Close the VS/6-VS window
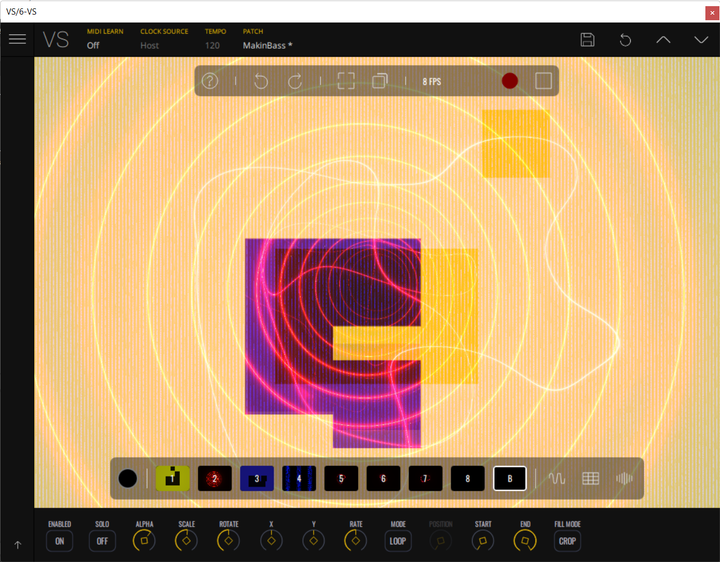720x562 pixels. click(712, 13)
